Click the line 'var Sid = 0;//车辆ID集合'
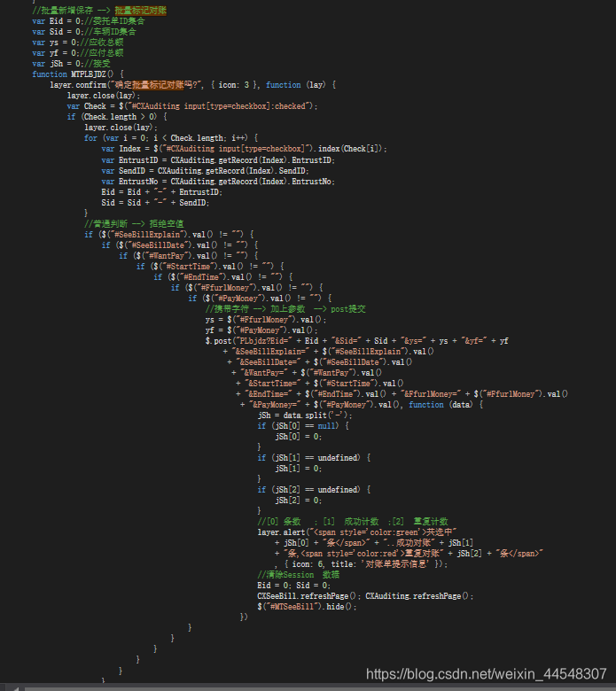 (84, 32)
